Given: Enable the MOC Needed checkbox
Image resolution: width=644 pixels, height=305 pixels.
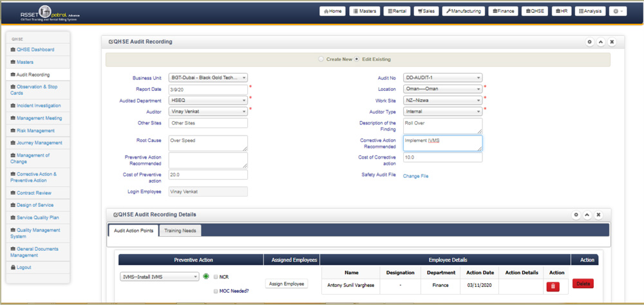Looking at the screenshot, I should tap(216, 291).
